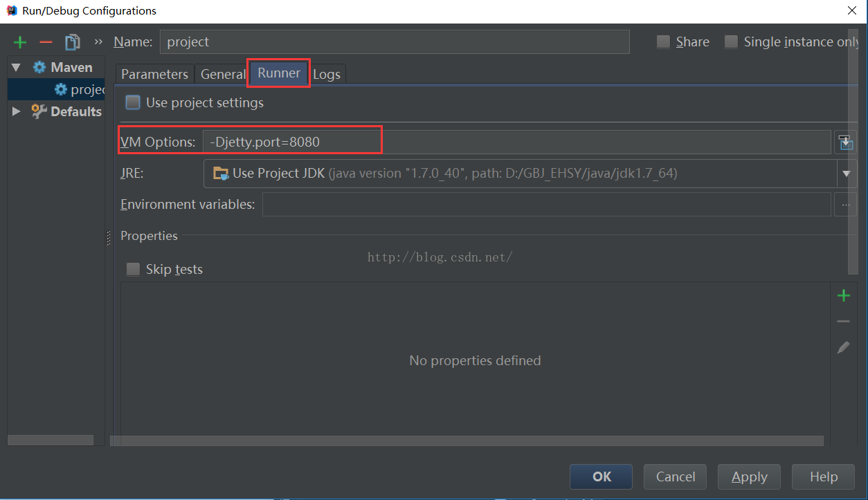Switch to the Parameters tab
868x500 pixels.
[x=154, y=74]
